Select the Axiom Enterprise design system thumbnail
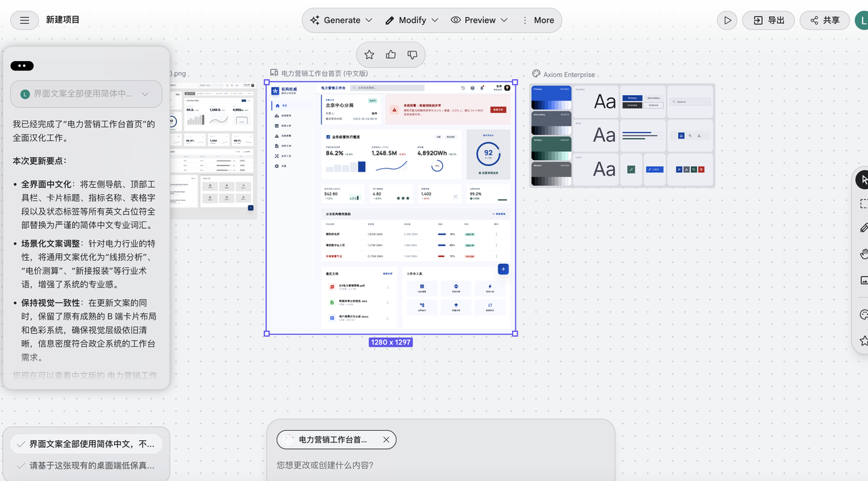Screen dimensions: 868x481 622,135
